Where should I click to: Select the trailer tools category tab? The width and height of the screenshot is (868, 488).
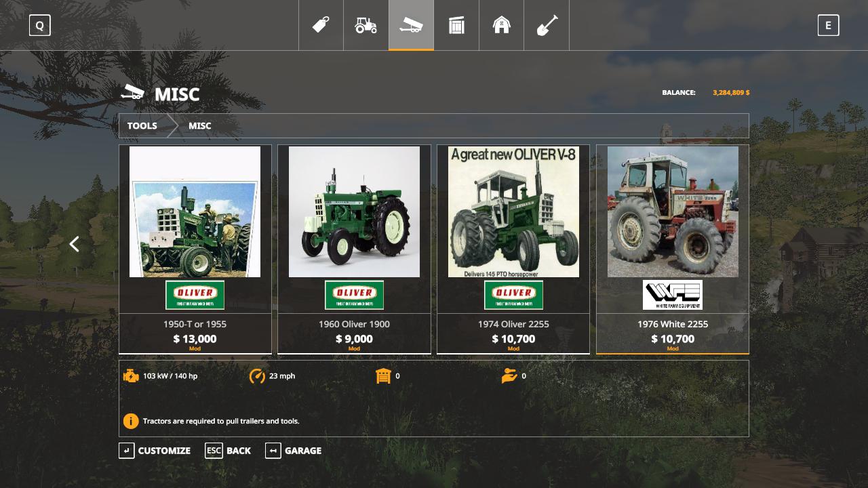tap(411, 25)
